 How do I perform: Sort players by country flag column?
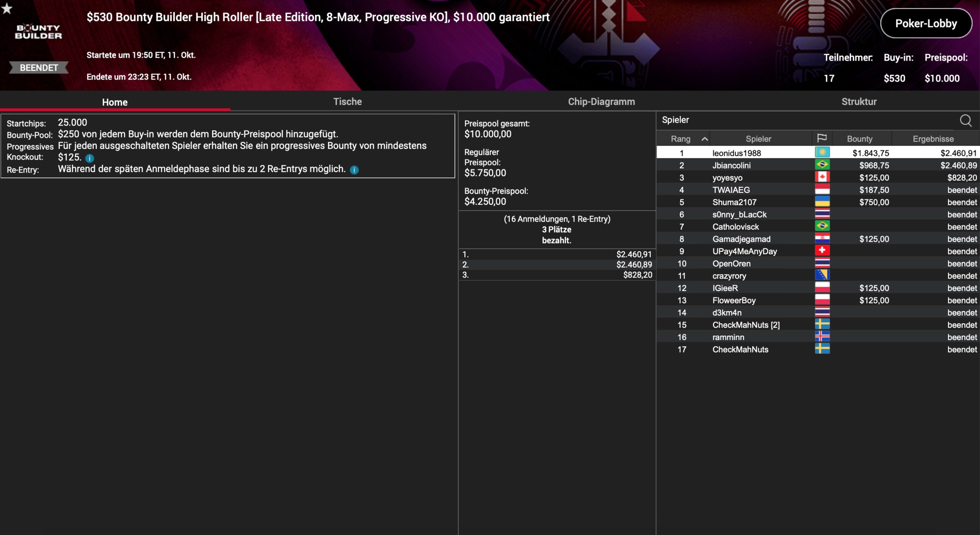(x=822, y=139)
